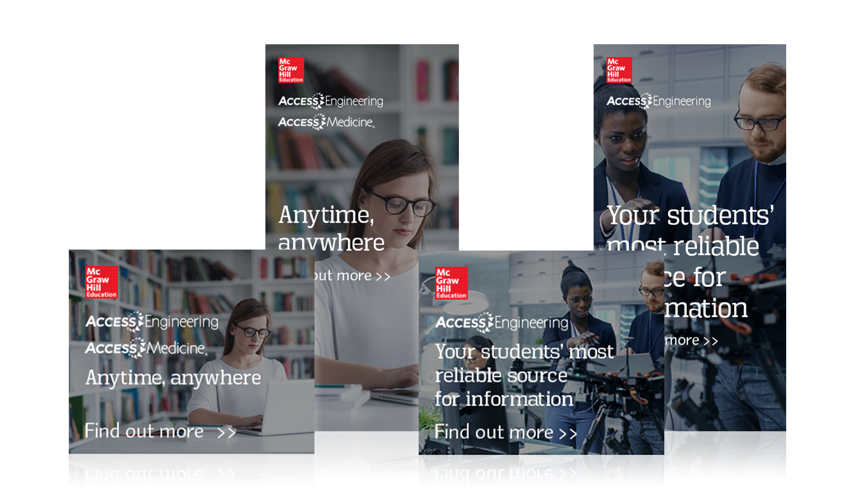Click 'Anytime, anywhere' headline in the wide library banner
The height and width of the screenshot is (504, 855).
[x=173, y=378]
